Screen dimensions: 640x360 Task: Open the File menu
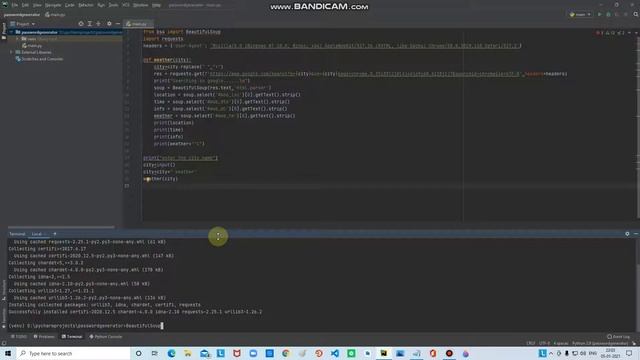pyautogui.click(x=15, y=5)
